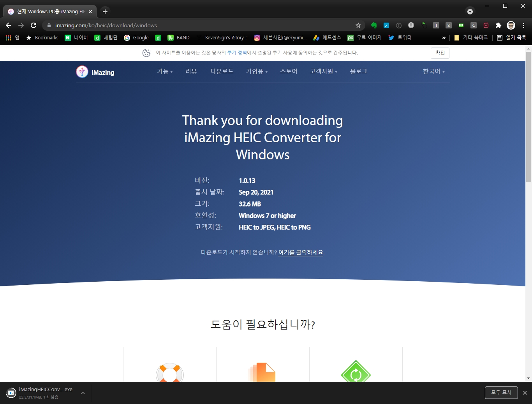
Task: Open the Instagram 세븐사인 bookmark
Action: point(280,37)
